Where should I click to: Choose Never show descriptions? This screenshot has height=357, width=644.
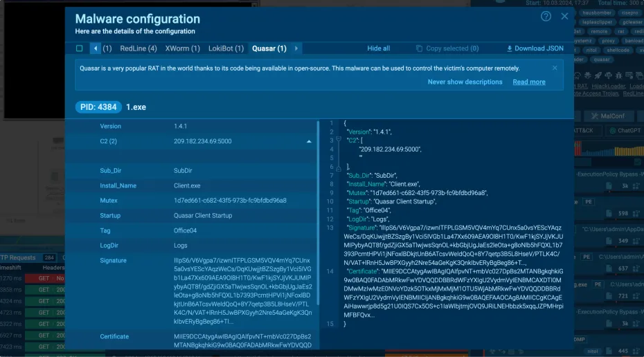465,82
